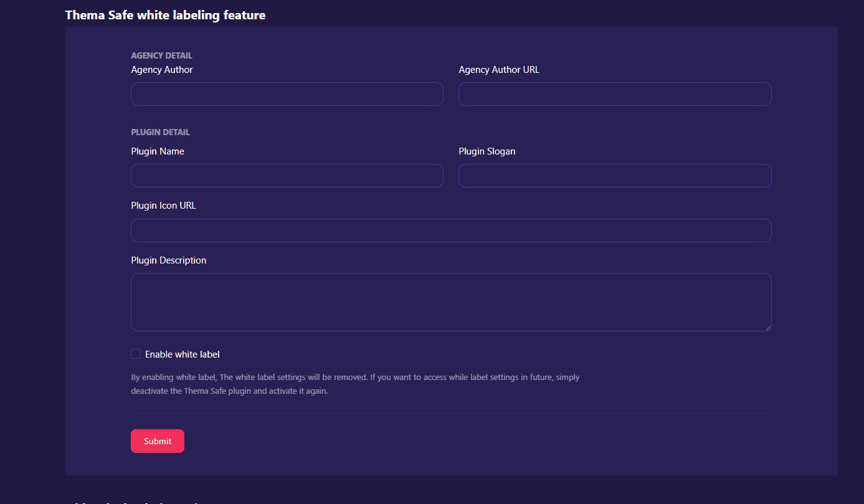This screenshot has width=864, height=504.
Task: Click into the Plugin Description textarea
Action: pyautogui.click(x=451, y=302)
